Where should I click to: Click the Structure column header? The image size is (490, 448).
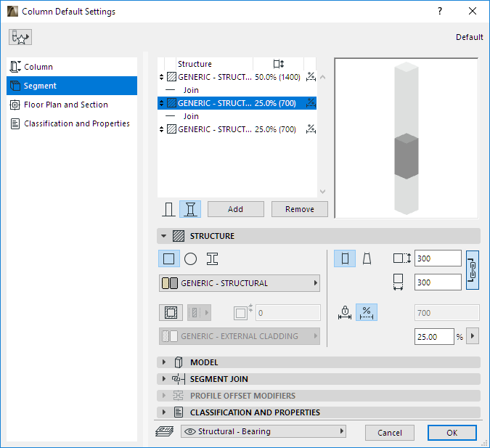click(x=195, y=64)
